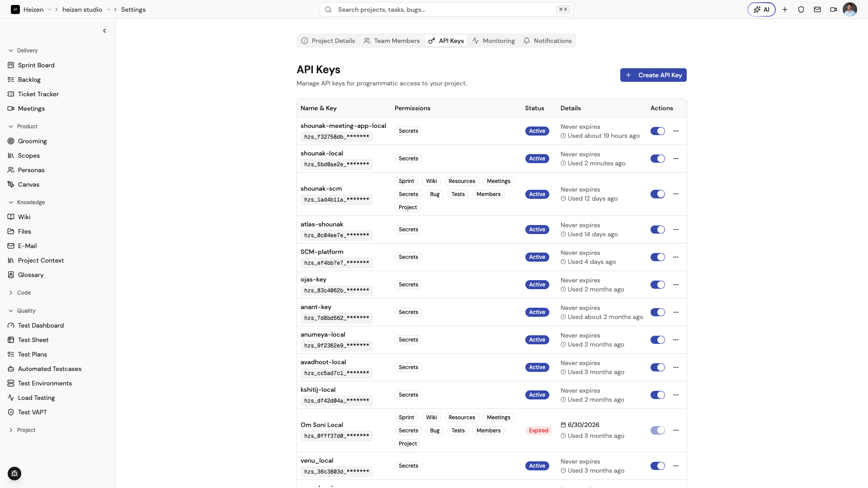Click the Expired status badge

click(538, 431)
